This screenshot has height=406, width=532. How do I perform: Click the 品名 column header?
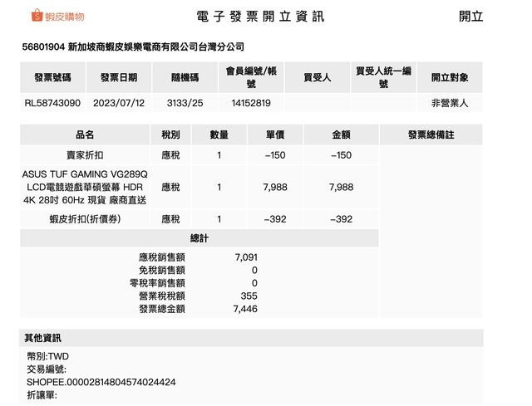[85, 135]
